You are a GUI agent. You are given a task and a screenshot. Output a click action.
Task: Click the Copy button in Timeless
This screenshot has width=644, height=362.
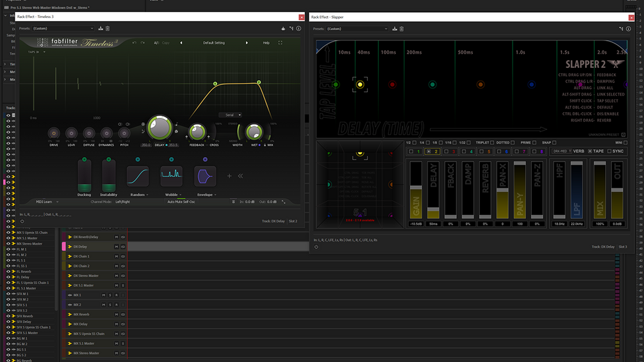[165, 43]
